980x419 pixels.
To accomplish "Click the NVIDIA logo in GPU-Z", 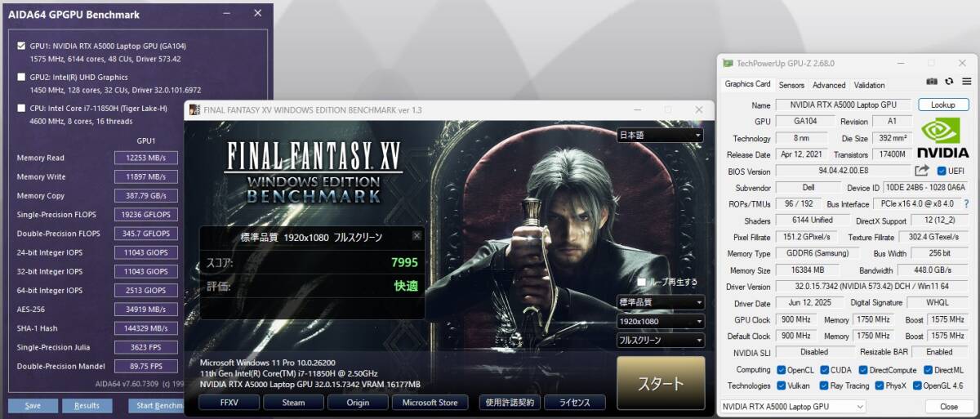I will tap(943, 139).
